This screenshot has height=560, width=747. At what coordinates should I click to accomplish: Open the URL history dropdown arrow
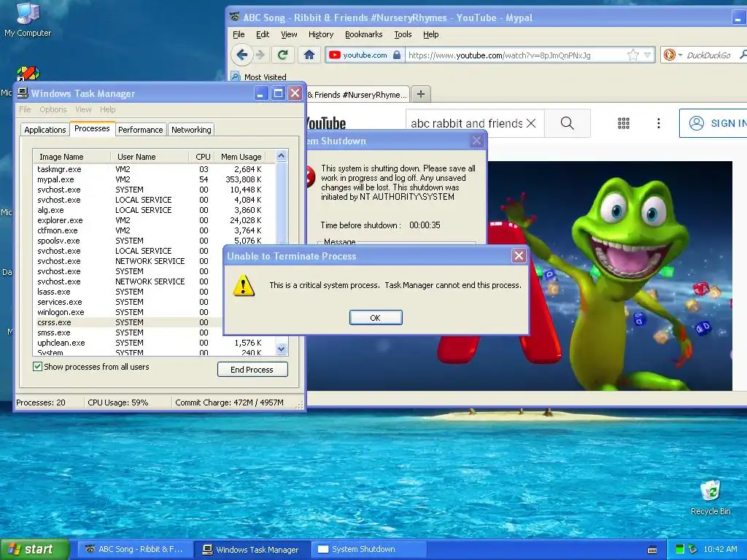[647, 55]
